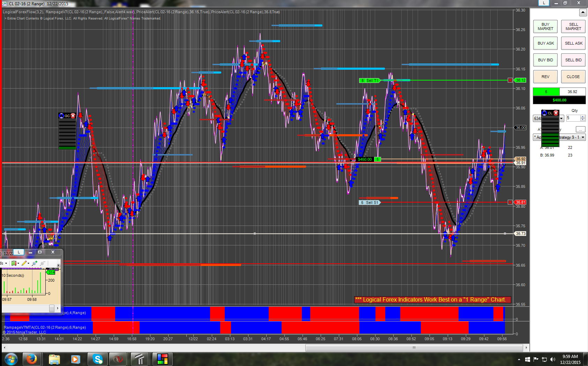Image resolution: width=588 pixels, height=366 pixels.
Task: Click Buy Ask button
Action: 545,43
